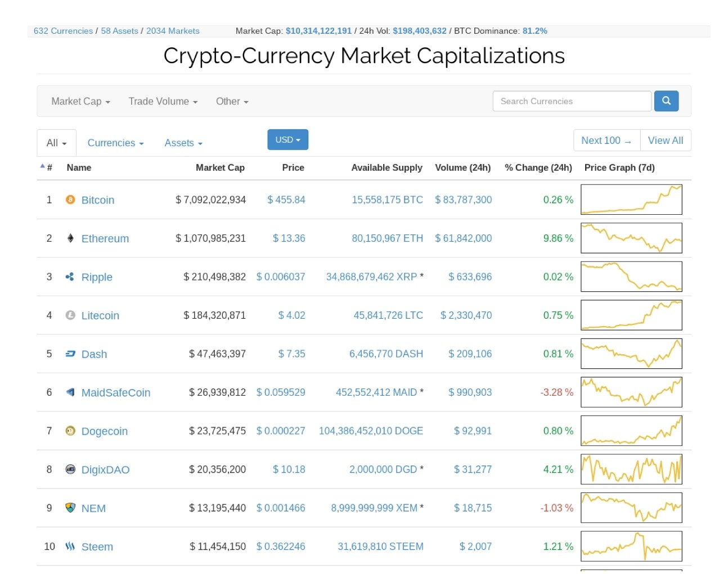Open the Trade Volume dropdown menu
This screenshot has width=728, height=574.
pos(163,101)
